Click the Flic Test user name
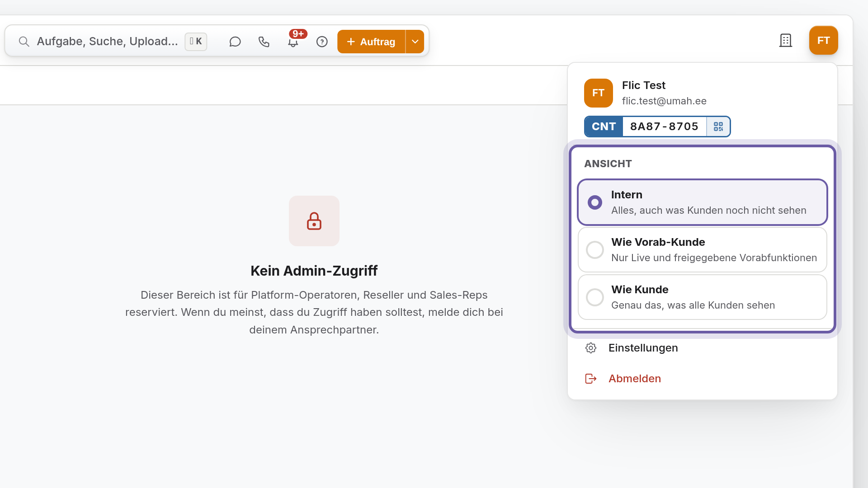Image resolution: width=868 pixels, height=488 pixels. tap(643, 85)
